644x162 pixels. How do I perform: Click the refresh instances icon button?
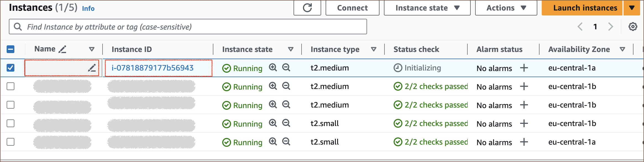point(307,8)
